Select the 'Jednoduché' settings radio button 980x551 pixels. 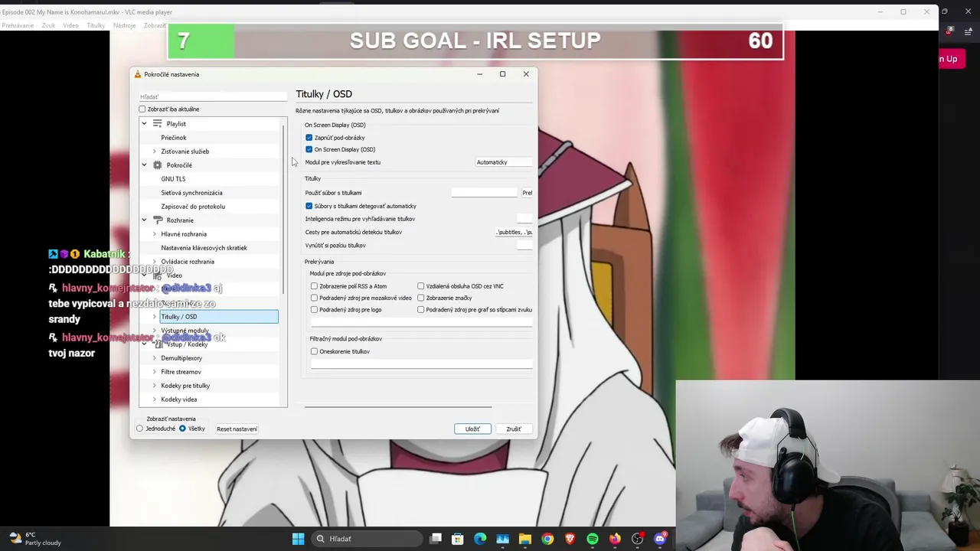[140, 429]
